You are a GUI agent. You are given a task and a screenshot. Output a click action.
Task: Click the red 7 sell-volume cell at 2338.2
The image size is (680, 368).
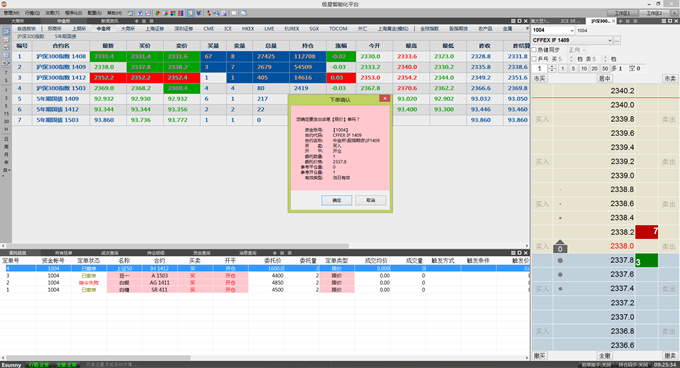point(647,232)
